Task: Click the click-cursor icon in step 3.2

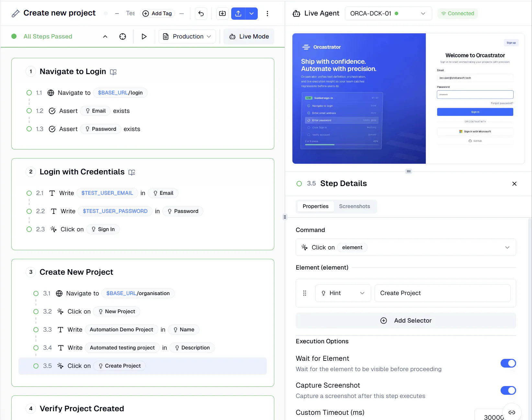Action: click(x=61, y=312)
